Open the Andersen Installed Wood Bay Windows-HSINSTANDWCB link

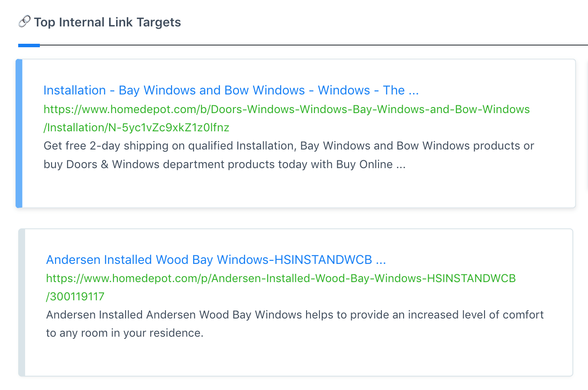(216, 260)
